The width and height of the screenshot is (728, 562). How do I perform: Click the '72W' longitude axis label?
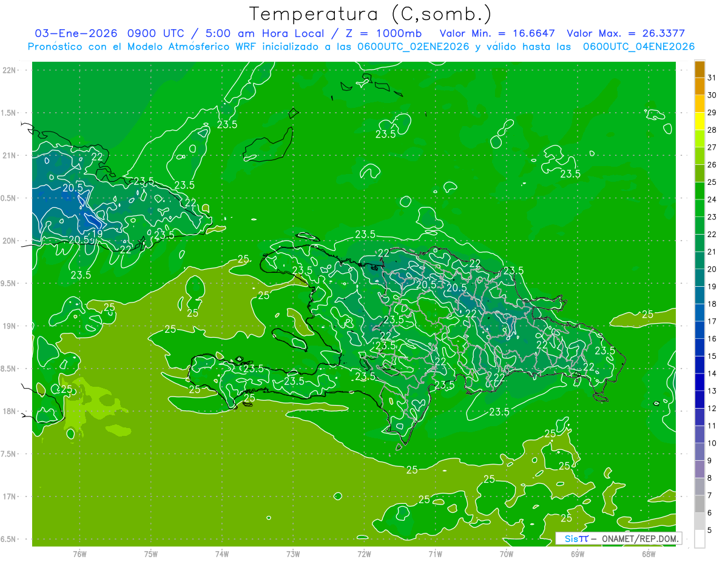(x=364, y=554)
